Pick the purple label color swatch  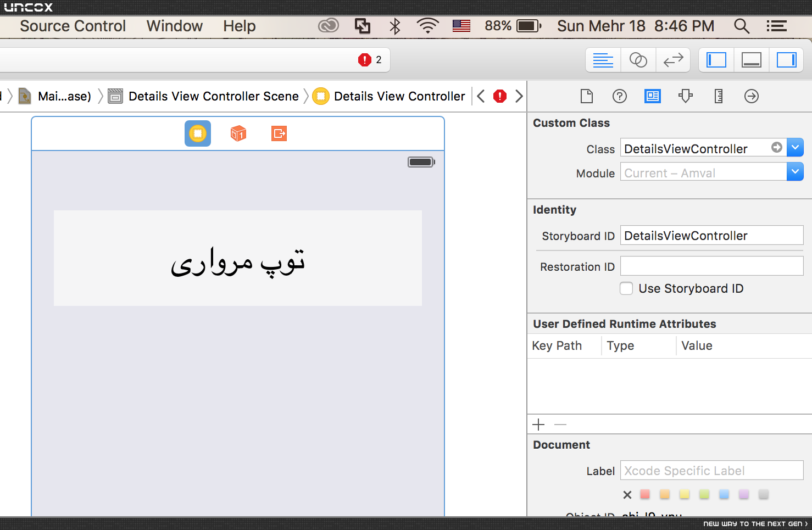point(744,494)
